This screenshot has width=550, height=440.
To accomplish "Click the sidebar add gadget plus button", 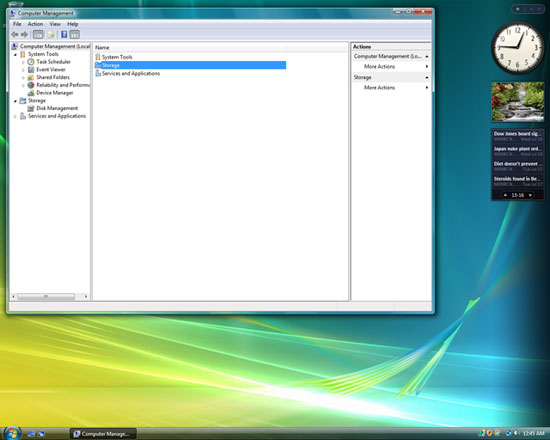I will (x=518, y=9).
